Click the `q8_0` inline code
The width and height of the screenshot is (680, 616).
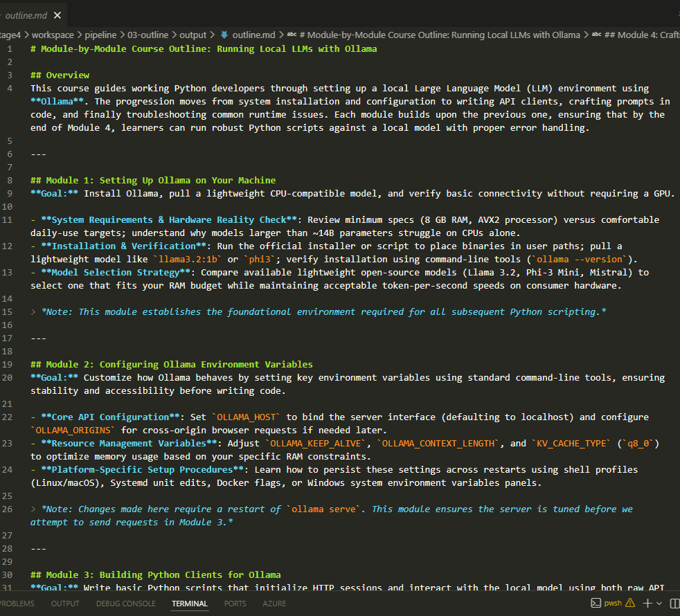click(x=638, y=443)
